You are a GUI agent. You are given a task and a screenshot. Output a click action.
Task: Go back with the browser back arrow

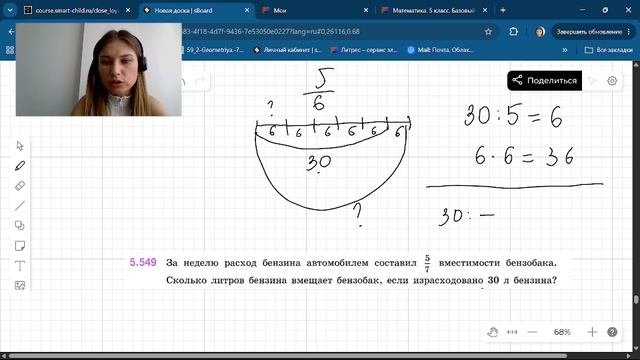click(11, 31)
